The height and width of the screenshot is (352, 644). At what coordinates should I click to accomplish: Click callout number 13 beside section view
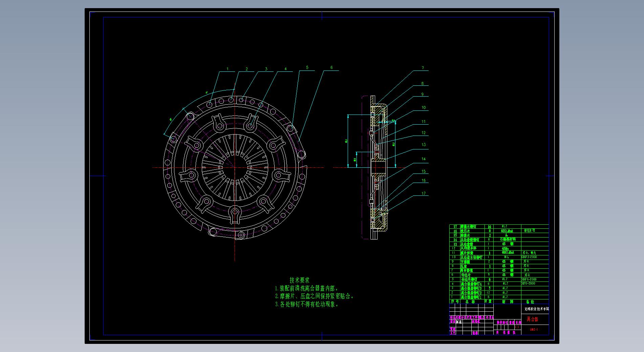pyautogui.click(x=424, y=145)
